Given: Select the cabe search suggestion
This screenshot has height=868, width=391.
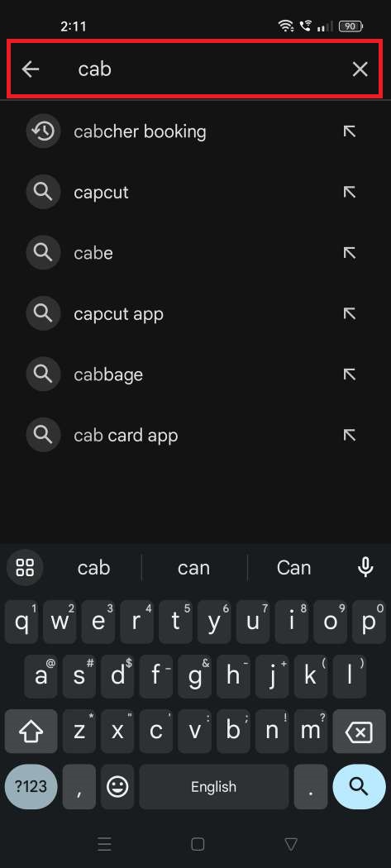Looking at the screenshot, I should point(195,253).
